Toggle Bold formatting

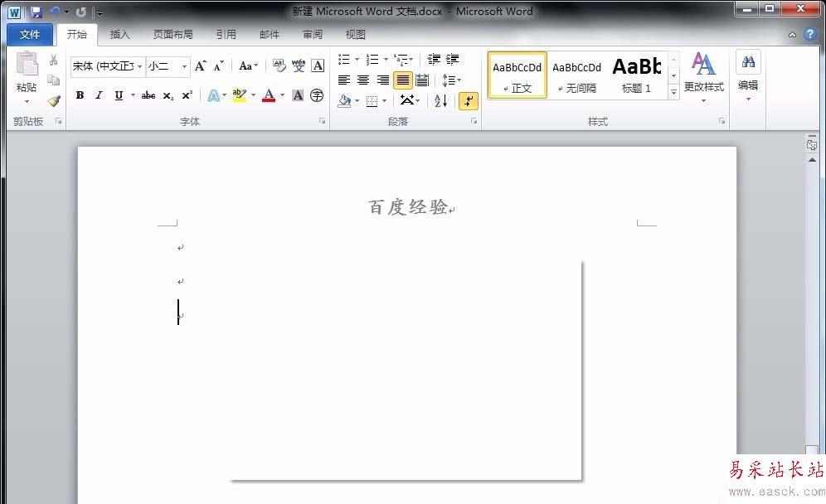[80, 95]
